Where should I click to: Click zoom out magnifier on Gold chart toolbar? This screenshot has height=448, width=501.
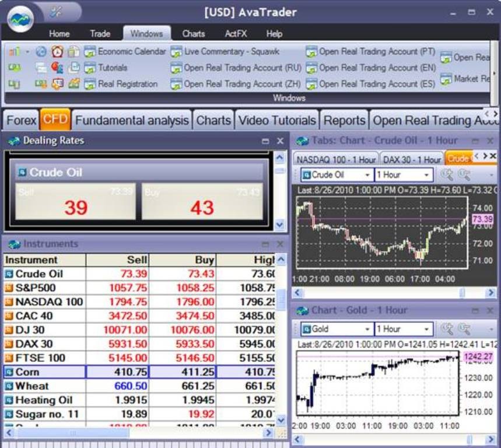(464, 329)
